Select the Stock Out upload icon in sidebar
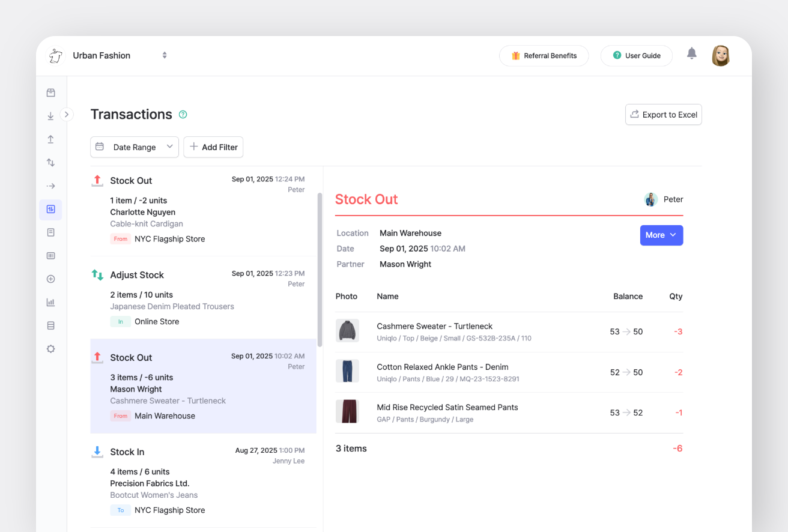 (50, 139)
